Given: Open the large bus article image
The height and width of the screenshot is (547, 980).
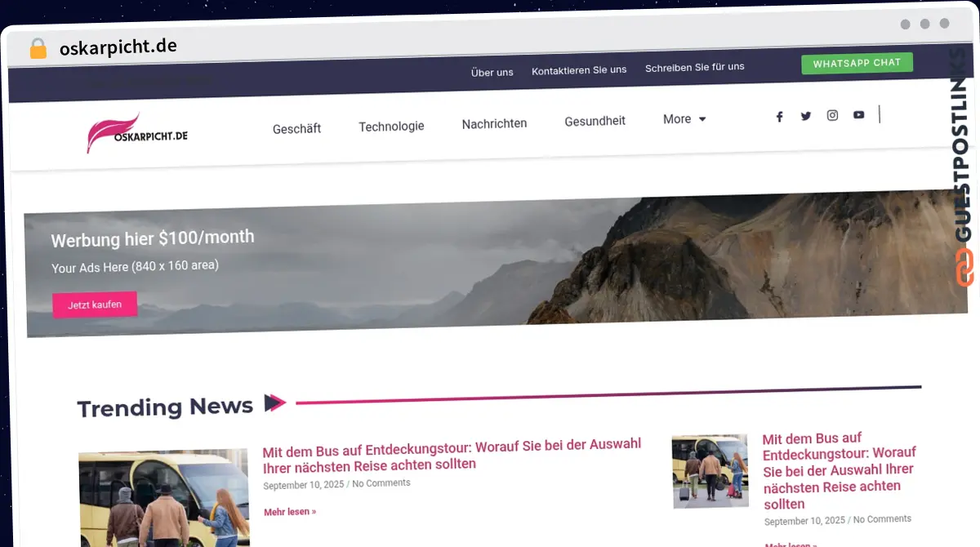Looking at the screenshot, I should [163, 498].
